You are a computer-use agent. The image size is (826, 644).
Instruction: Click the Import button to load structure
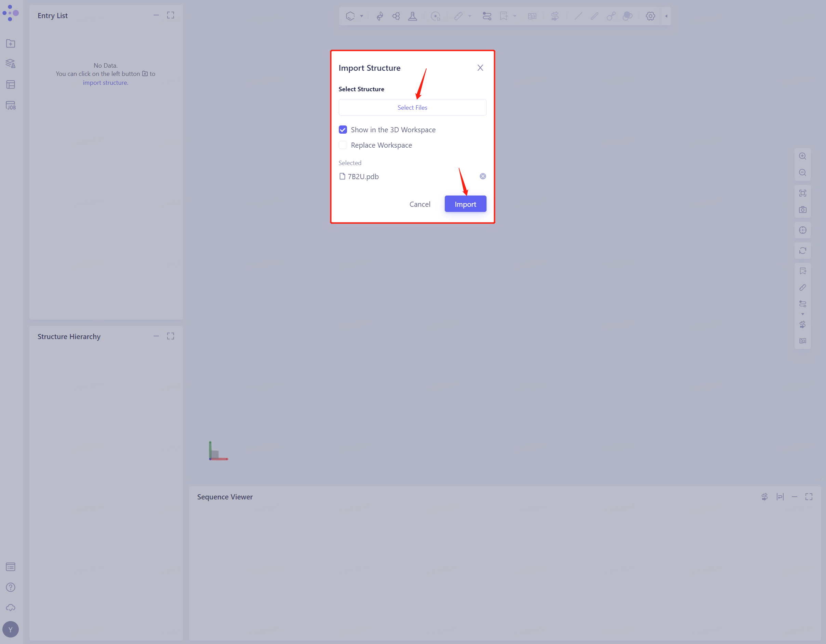coord(465,204)
